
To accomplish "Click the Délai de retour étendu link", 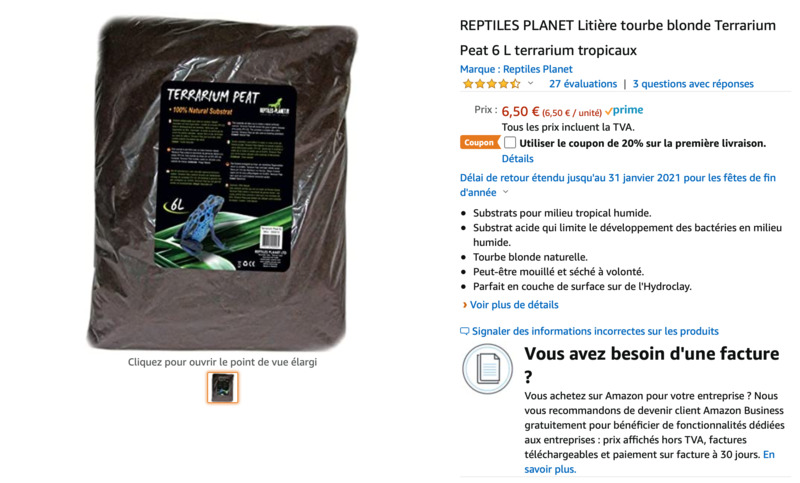I will click(617, 185).
